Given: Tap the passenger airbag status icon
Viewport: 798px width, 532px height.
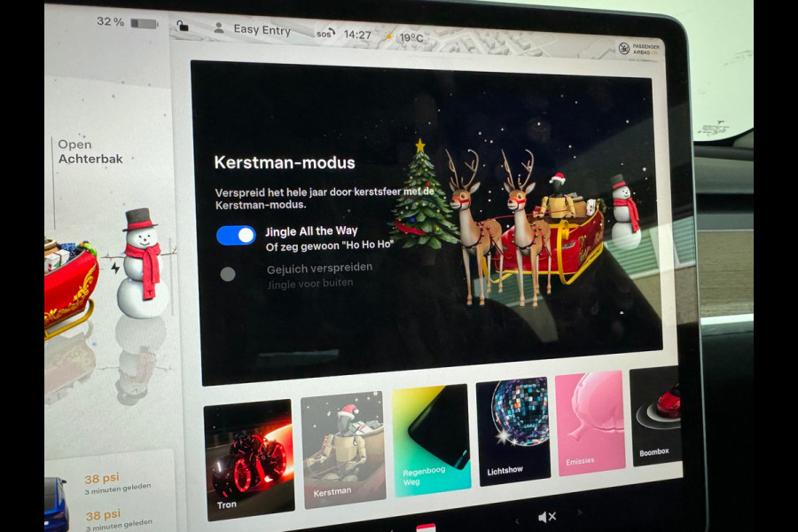Looking at the screenshot, I should coord(624,49).
